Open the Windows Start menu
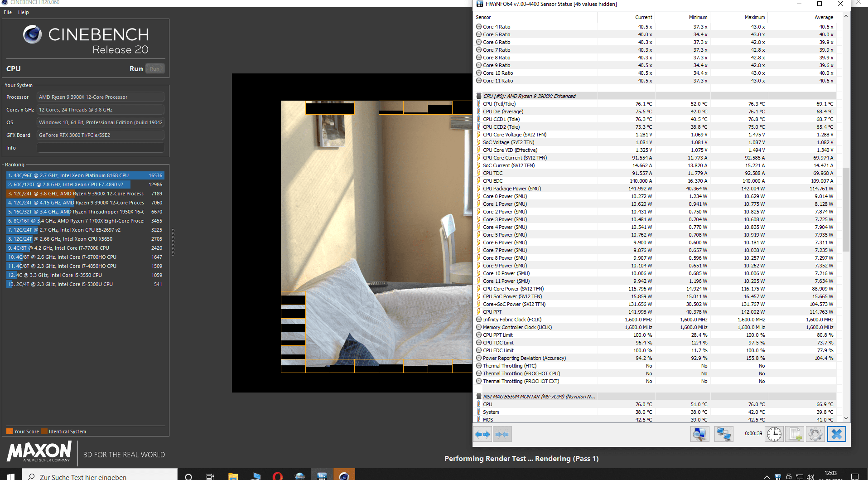Image resolution: width=868 pixels, height=480 pixels. click(11, 476)
